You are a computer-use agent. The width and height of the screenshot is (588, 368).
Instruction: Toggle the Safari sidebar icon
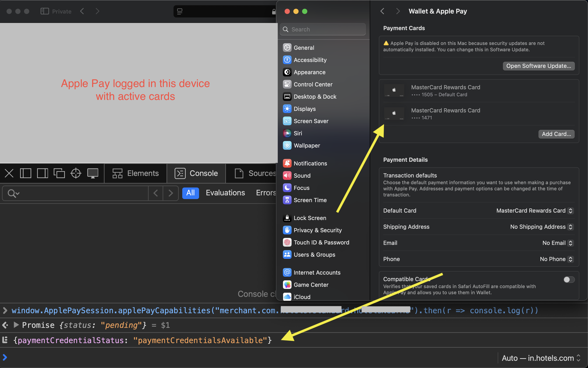pyautogui.click(x=45, y=11)
